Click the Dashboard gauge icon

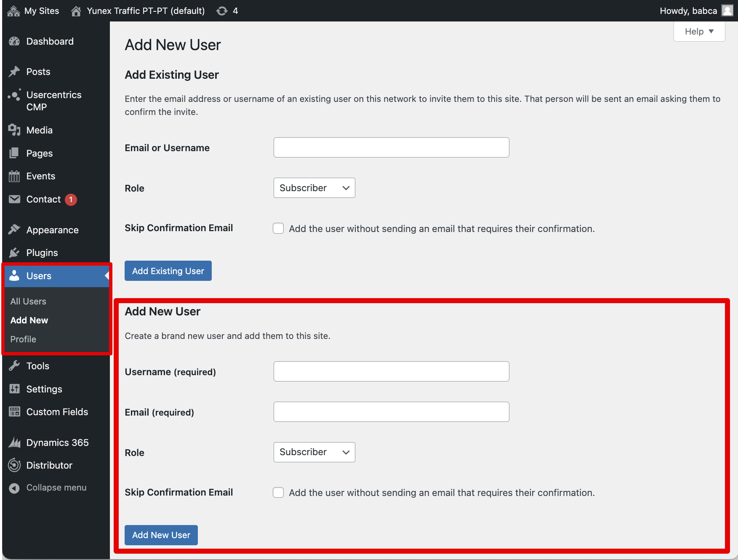click(14, 41)
